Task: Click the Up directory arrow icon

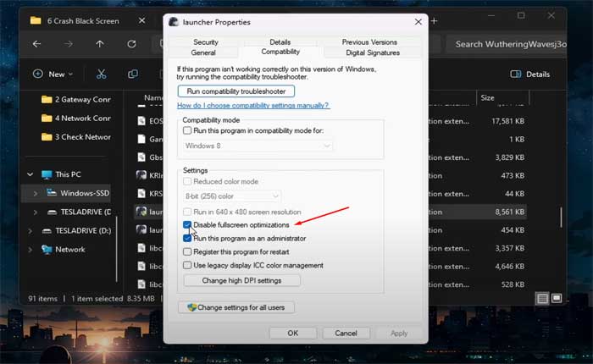Action: click(100, 44)
